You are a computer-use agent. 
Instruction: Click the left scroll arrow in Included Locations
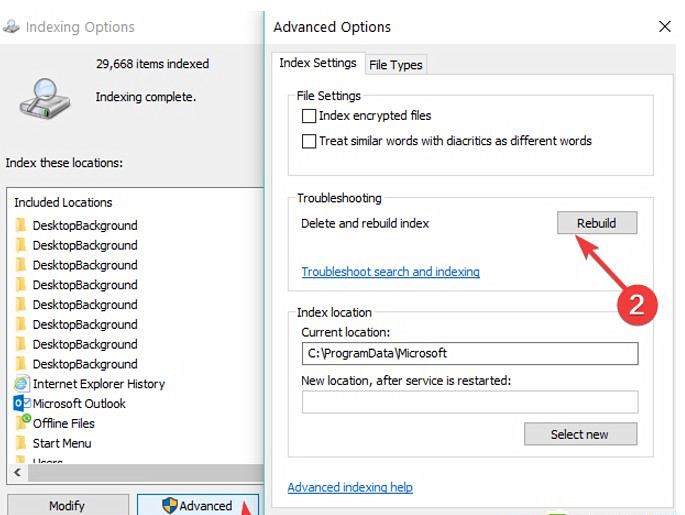pyautogui.click(x=17, y=472)
